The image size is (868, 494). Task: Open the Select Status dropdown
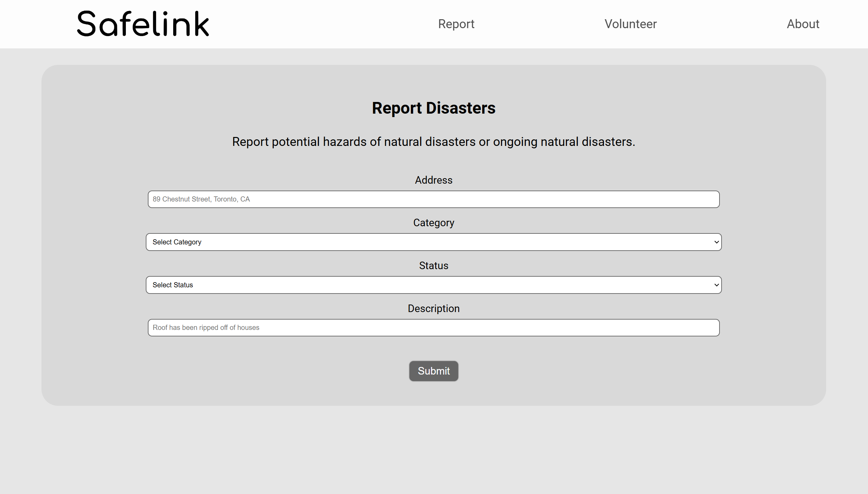433,285
